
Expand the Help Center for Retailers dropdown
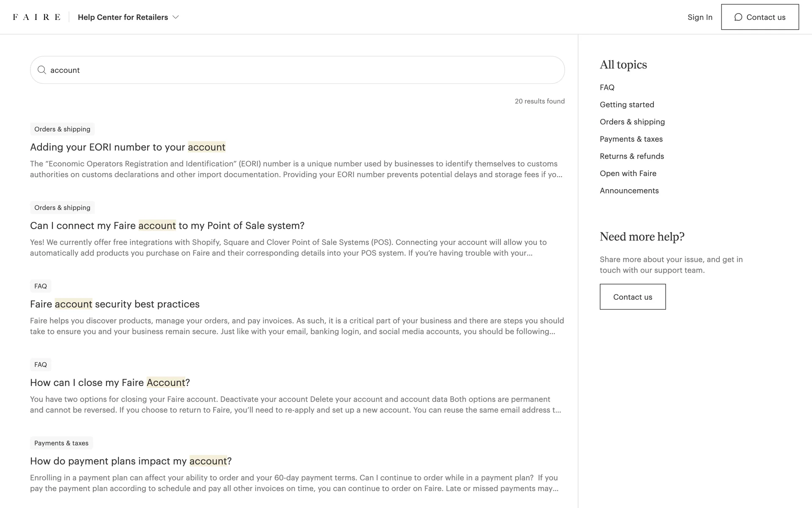pos(128,17)
